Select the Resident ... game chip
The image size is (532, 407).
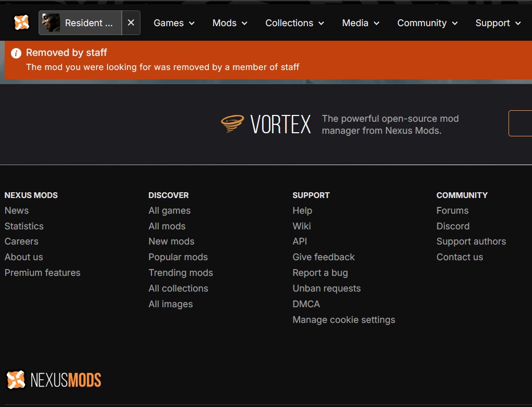coord(80,23)
